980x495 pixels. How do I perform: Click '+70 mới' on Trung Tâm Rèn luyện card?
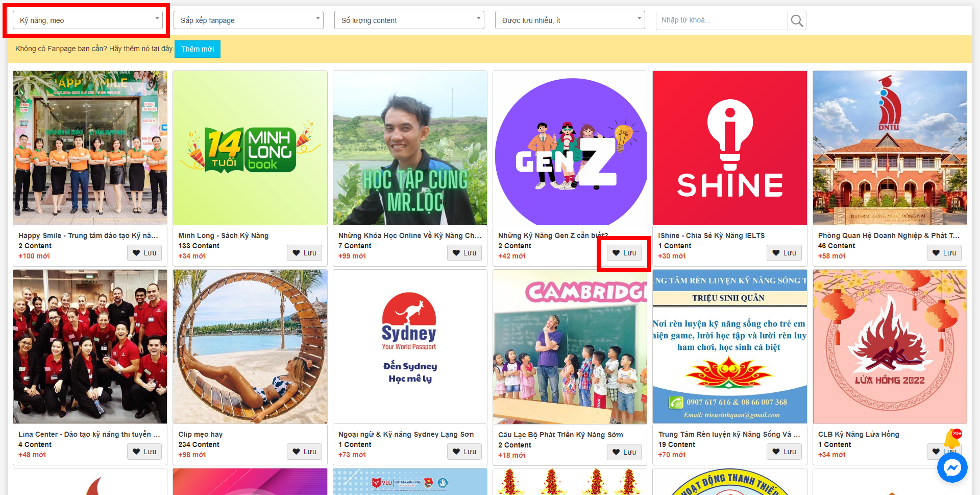click(x=672, y=455)
